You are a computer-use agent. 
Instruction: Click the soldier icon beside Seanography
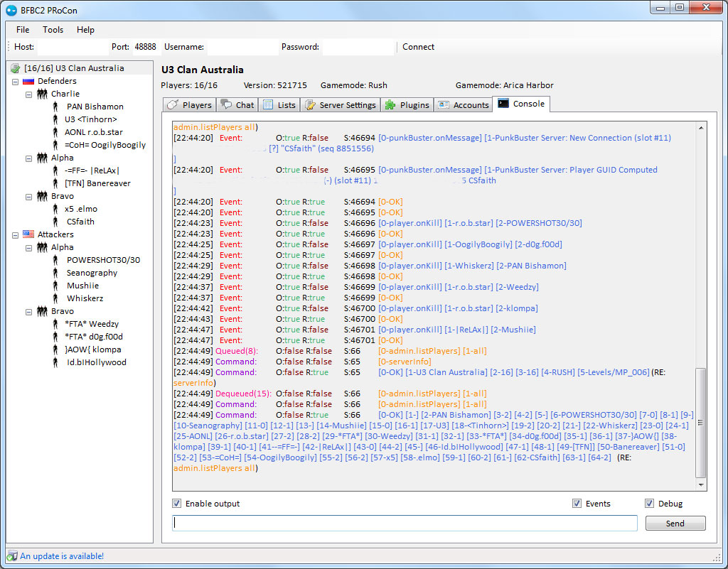tap(55, 273)
